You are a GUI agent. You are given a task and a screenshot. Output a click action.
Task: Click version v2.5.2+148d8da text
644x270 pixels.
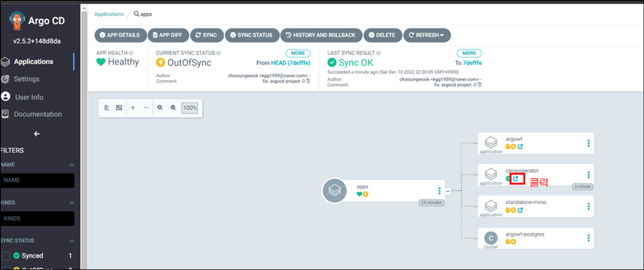point(37,41)
